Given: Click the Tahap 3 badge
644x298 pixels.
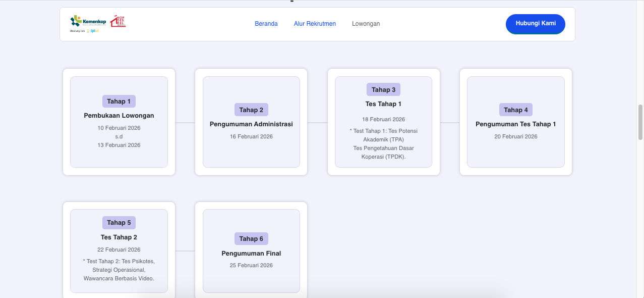Looking at the screenshot, I should (x=383, y=90).
